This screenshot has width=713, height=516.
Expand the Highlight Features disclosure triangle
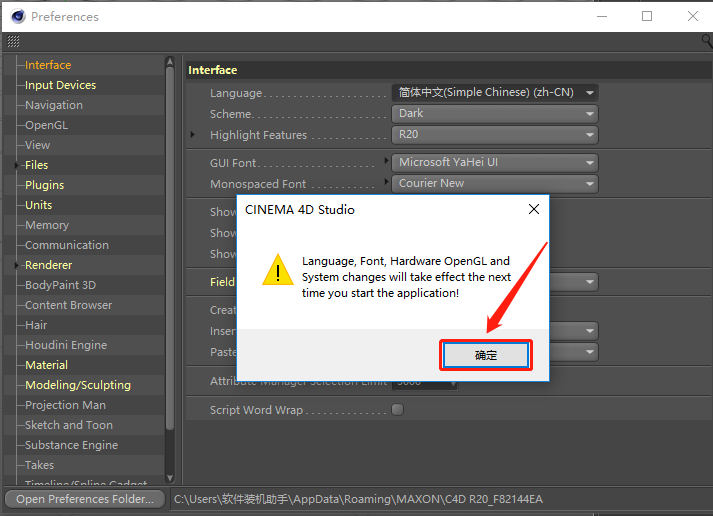click(193, 135)
